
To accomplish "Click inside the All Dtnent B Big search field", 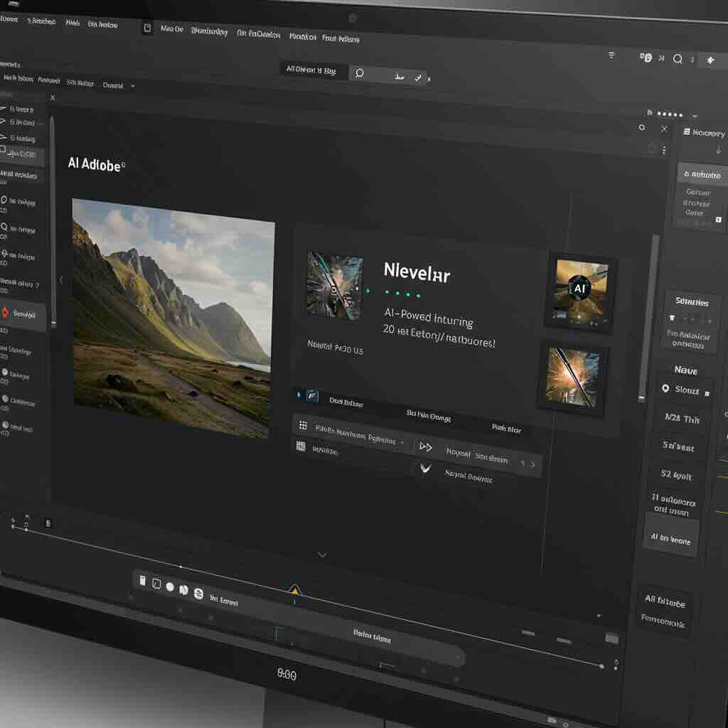I will [313, 70].
